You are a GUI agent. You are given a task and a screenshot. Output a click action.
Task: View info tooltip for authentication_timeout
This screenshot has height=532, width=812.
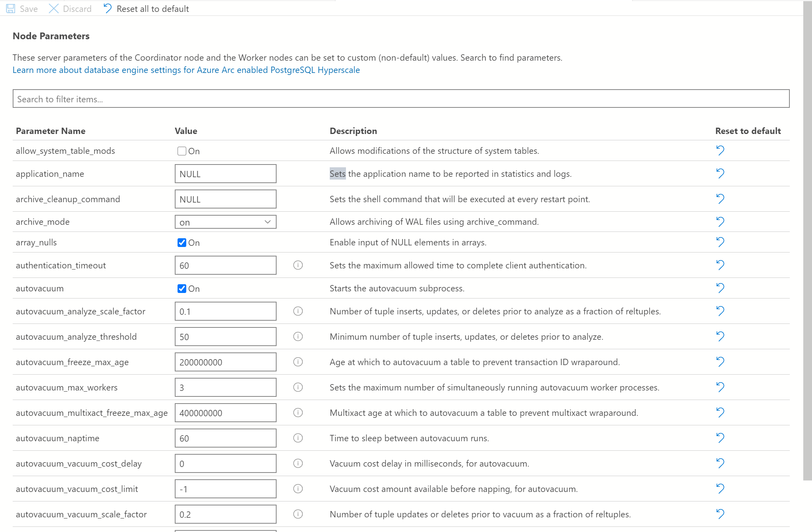(298, 265)
